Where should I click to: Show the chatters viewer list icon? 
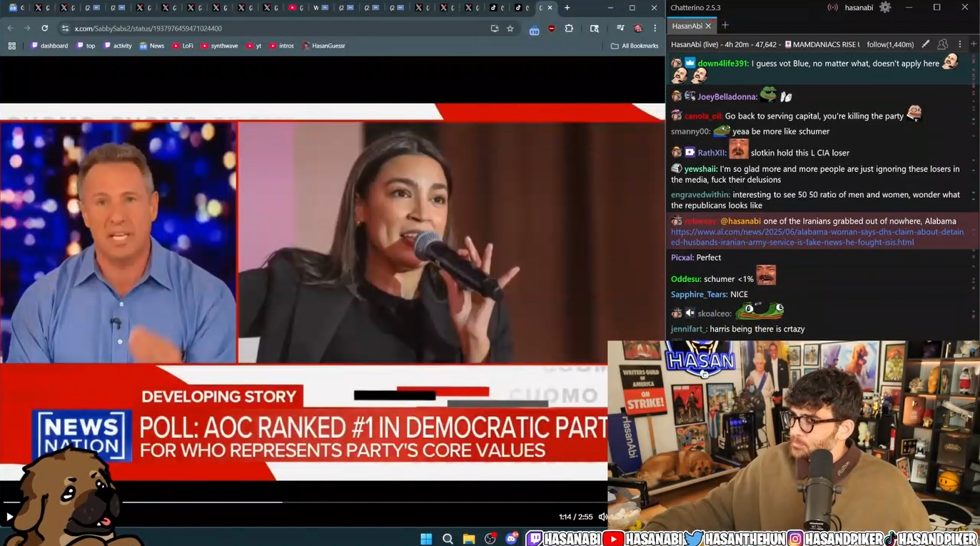[x=943, y=44]
